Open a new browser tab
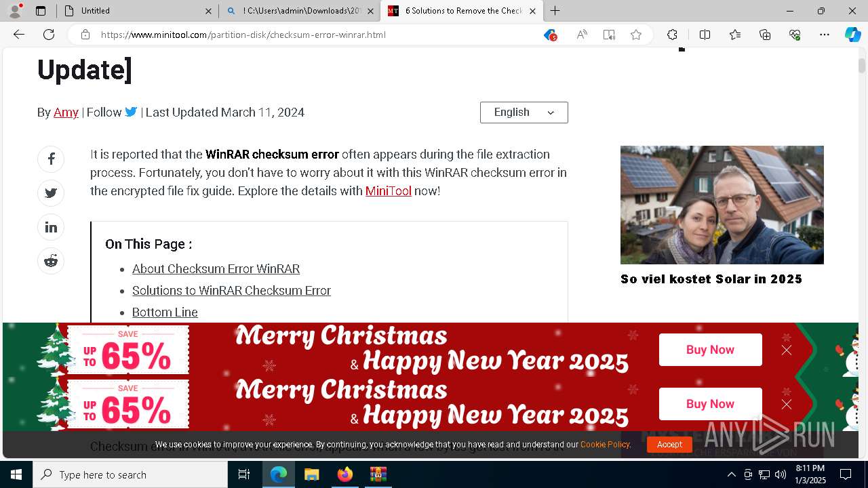 (x=555, y=11)
